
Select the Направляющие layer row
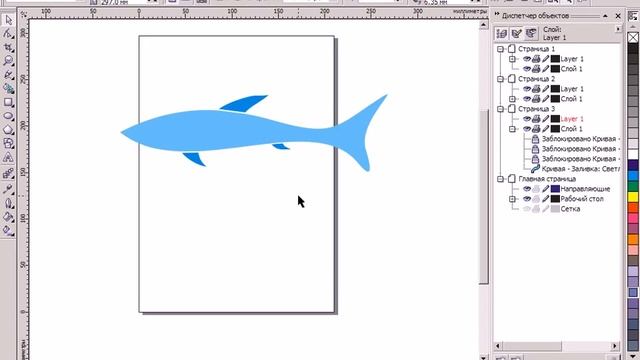(x=585, y=189)
